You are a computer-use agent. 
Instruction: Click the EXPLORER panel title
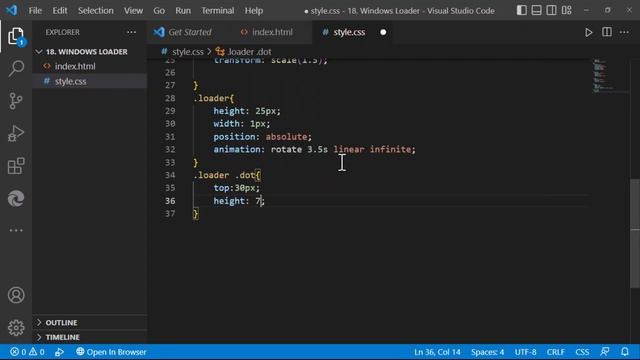62,32
